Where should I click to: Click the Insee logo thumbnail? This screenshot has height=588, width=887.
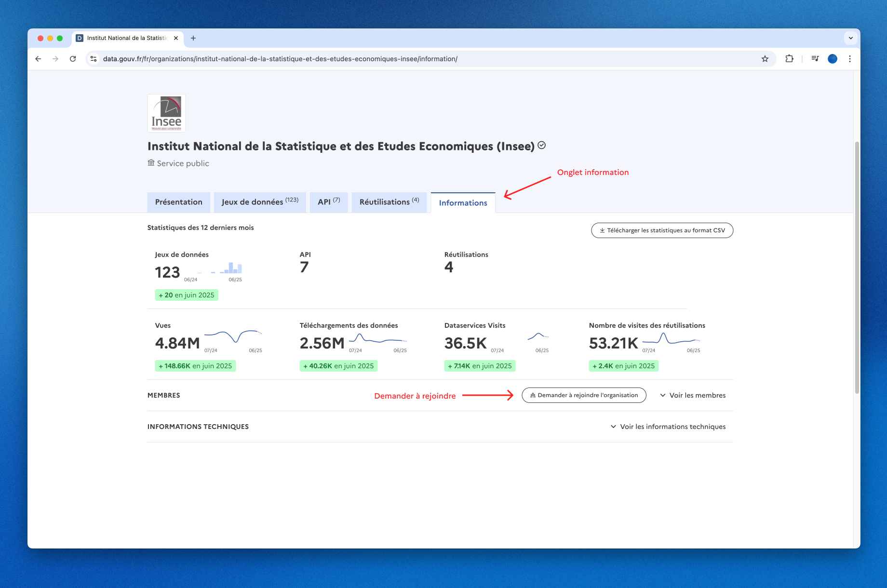coord(166,113)
